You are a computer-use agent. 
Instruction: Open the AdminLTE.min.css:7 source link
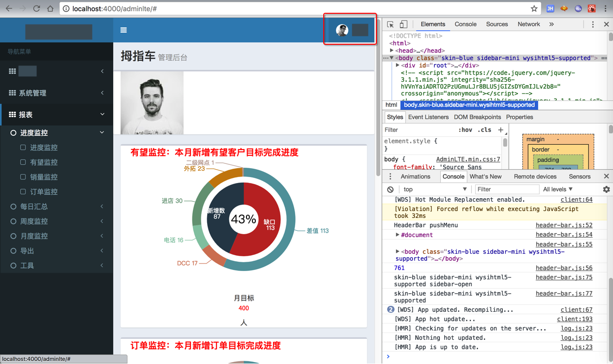468,159
